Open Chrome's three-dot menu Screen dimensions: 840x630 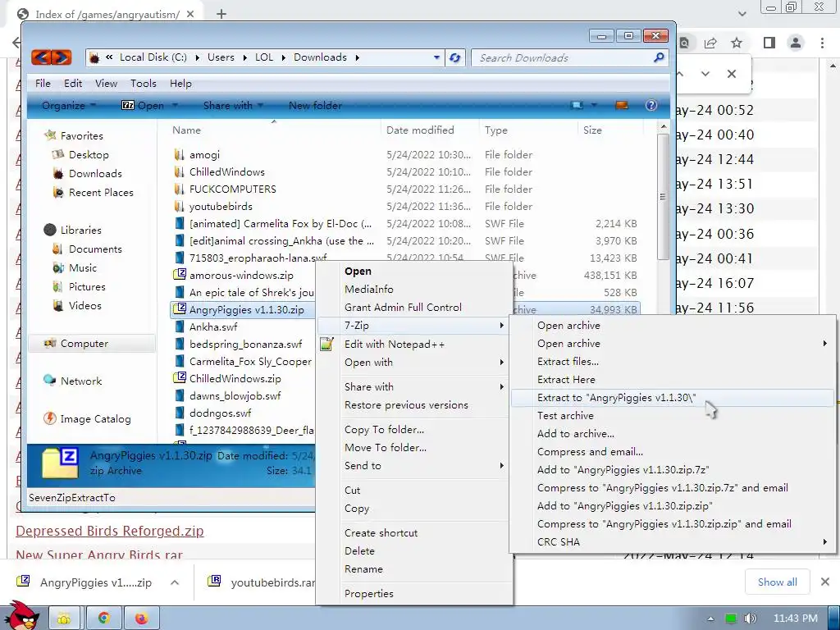(x=822, y=43)
